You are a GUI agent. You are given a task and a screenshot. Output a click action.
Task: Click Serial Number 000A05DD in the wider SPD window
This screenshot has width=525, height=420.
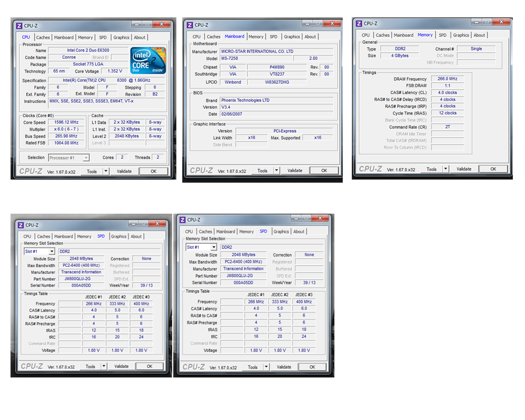pyautogui.click(x=244, y=282)
